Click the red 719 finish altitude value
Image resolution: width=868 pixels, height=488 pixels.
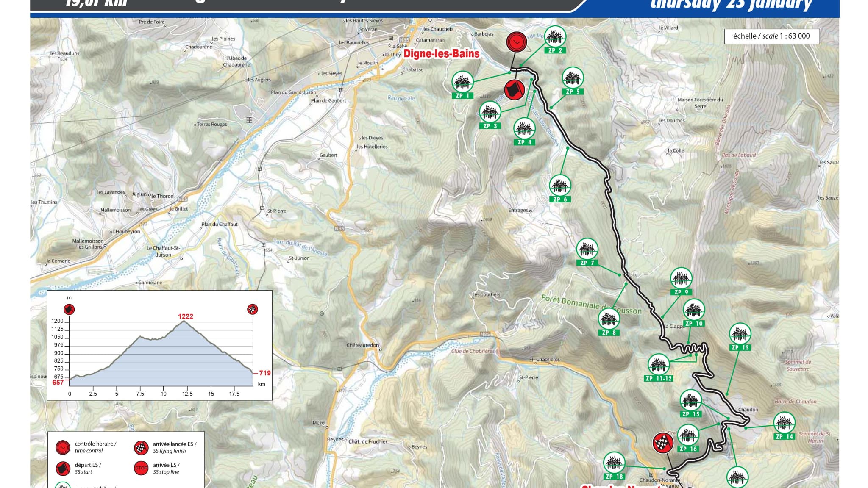click(x=265, y=373)
